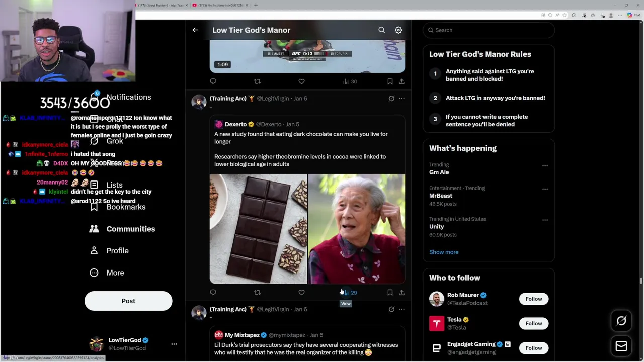Open a new browser tab with plus
Screen dimensions: 644x362
(x=256, y=5)
